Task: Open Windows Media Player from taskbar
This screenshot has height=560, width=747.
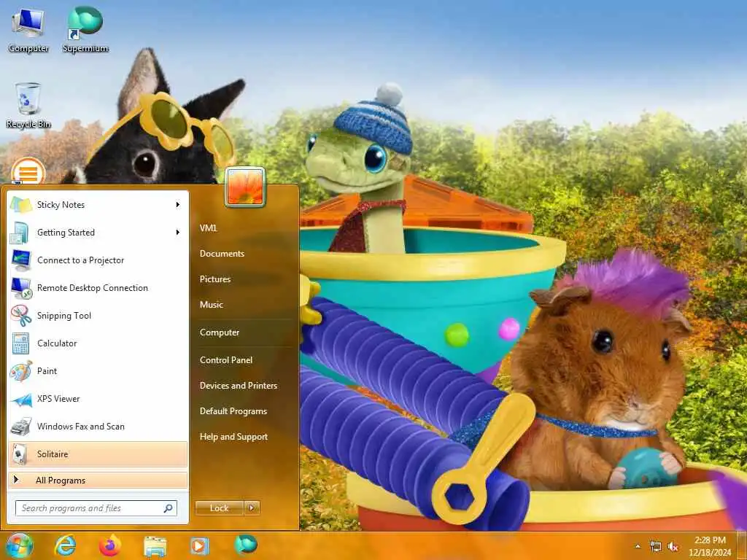Action: coord(200,546)
